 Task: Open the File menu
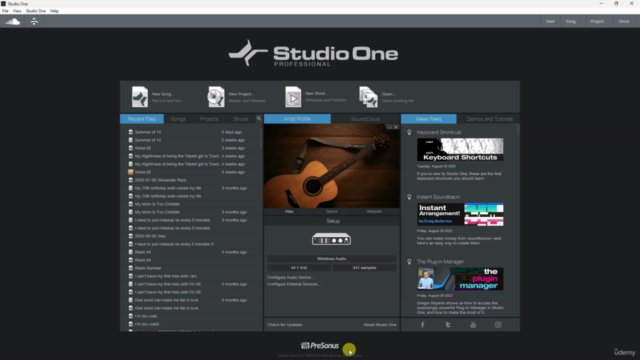(x=5, y=11)
